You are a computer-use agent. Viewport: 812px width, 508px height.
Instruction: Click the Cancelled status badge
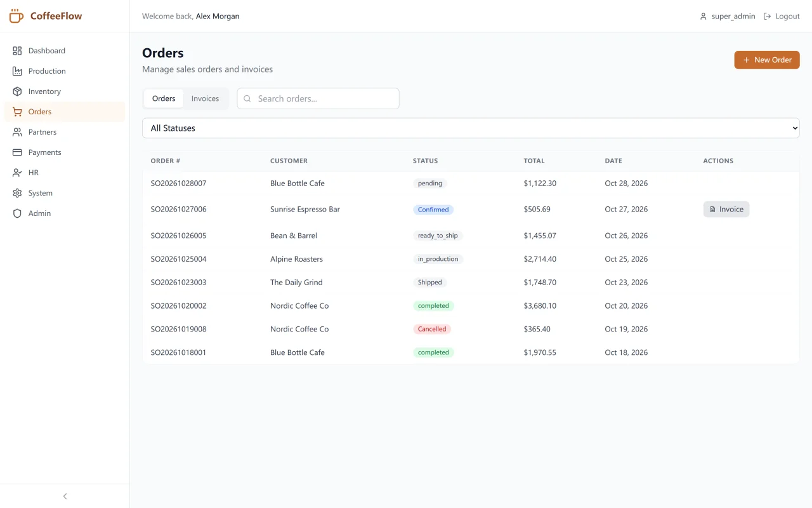(432, 329)
